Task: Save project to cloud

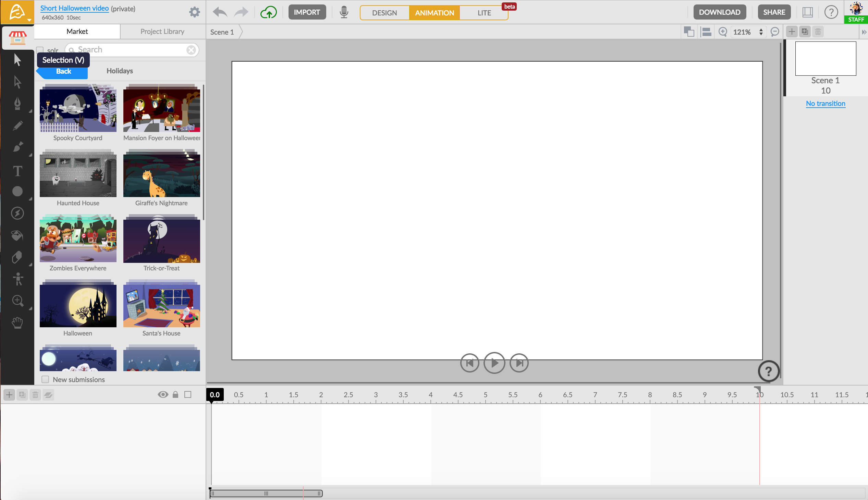Action: pyautogui.click(x=269, y=12)
